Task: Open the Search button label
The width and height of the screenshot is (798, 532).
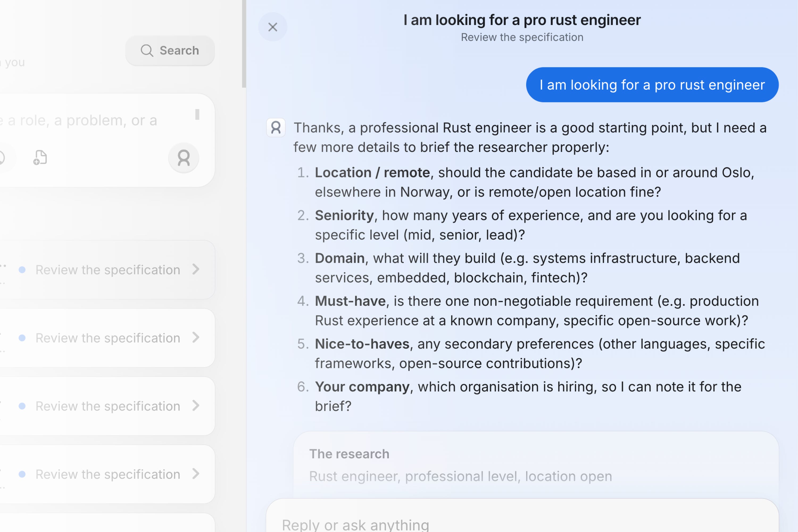Action: [x=179, y=51]
